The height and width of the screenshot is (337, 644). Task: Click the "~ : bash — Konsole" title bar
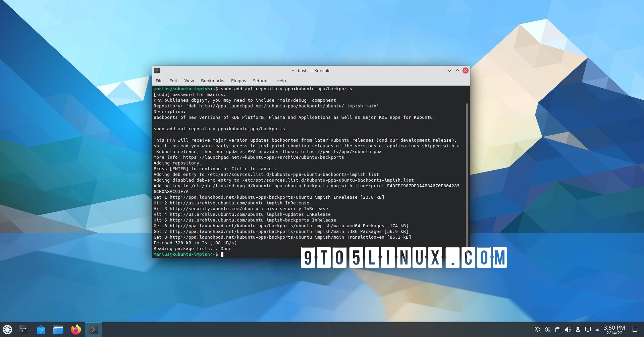pyautogui.click(x=311, y=70)
